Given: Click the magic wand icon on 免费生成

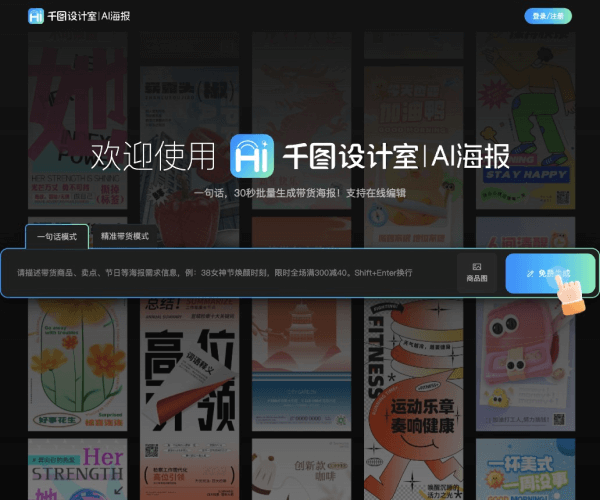Looking at the screenshot, I should (x=530, y=273).
